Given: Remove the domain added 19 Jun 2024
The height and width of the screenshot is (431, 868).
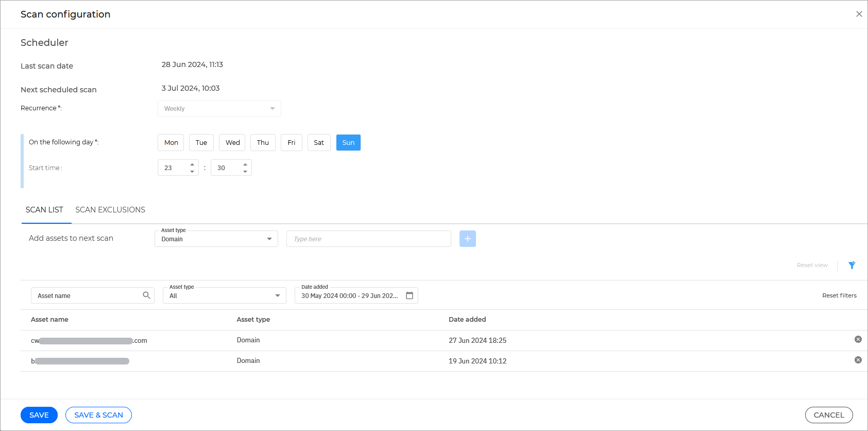Looking at the screenshot, I should [858, 360].
